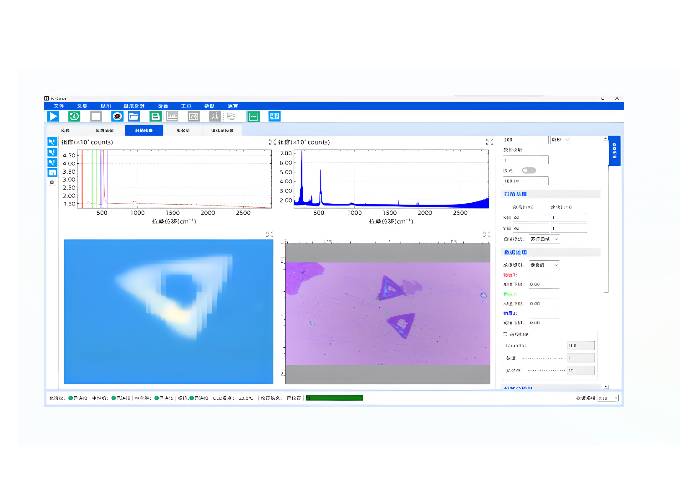Switch to the second tab in the tab row

104,130
